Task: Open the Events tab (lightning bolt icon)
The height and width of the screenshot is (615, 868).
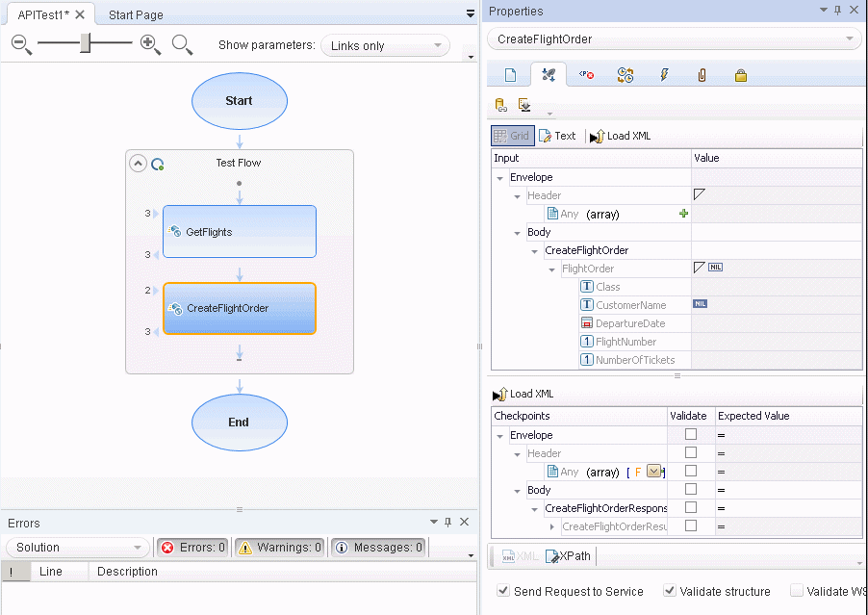Action: (x=663, y=75)
